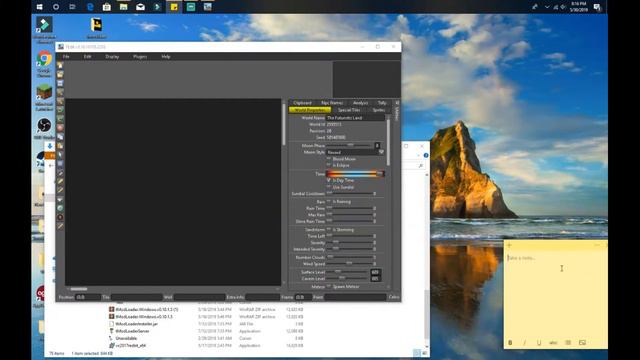Open the Display menu

coord(112,57)
